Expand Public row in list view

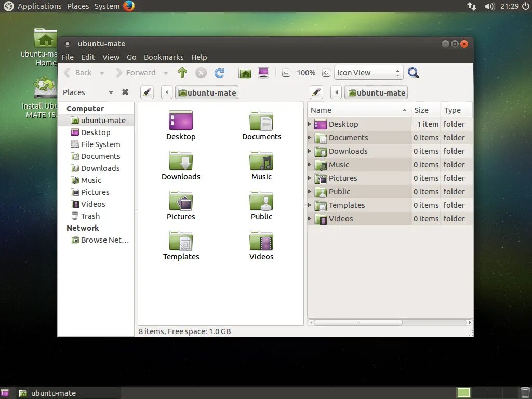click(x=310, y=191)
